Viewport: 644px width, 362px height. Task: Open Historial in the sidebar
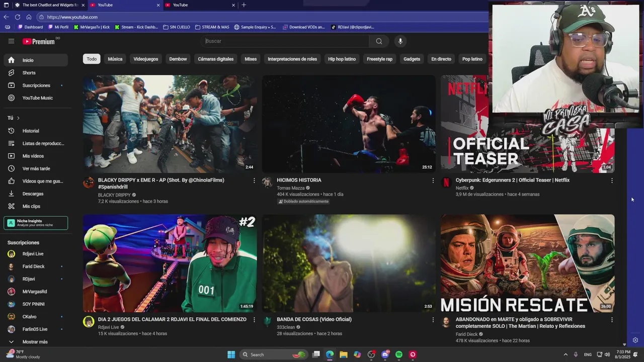tap(36, 131)
